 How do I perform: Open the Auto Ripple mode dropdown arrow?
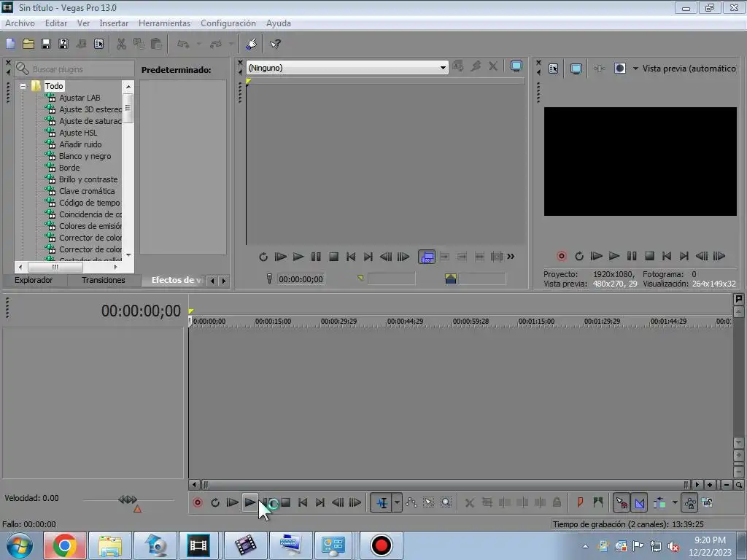[675, 502]
